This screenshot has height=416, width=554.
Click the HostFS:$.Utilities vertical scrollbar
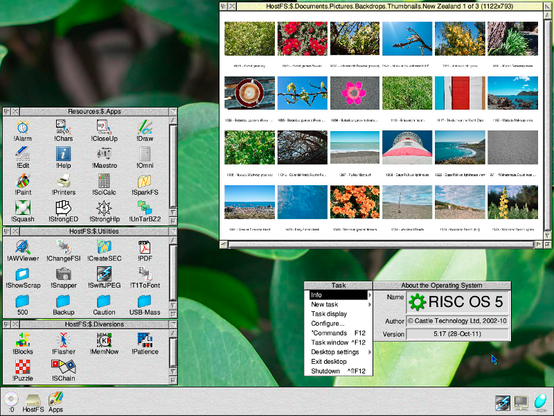click(173, 272)
